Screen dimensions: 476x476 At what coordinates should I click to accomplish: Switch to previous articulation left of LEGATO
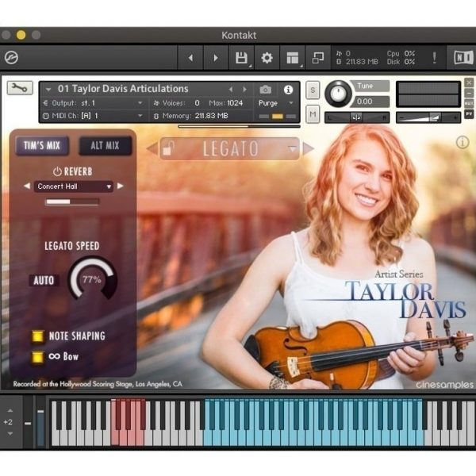coord(152,148)
